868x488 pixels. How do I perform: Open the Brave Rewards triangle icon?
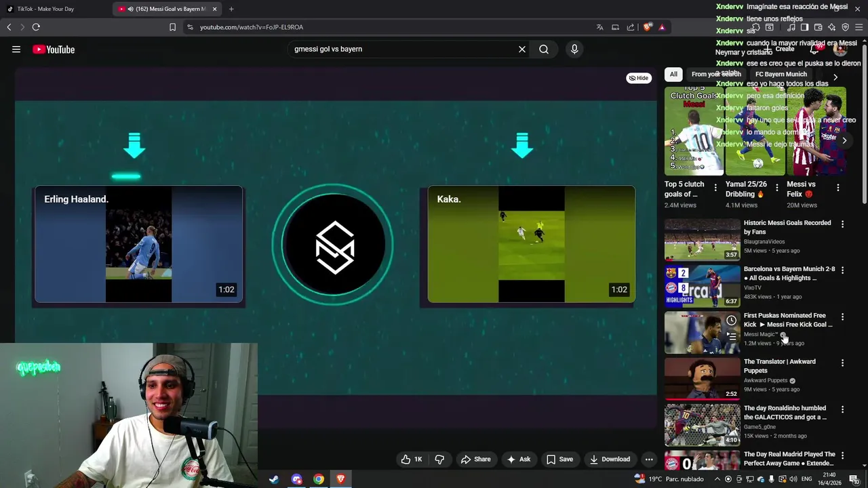coord(662,27)
